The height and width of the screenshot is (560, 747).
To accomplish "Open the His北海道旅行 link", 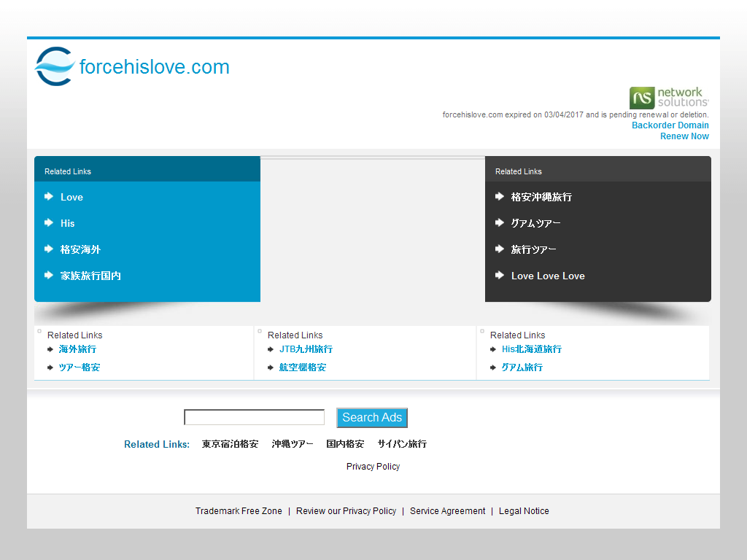I will point(532,349).
